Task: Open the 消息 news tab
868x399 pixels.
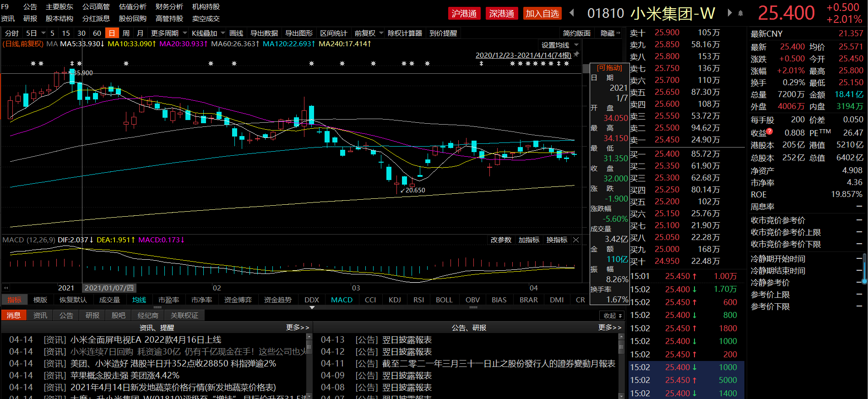Action: (x=13, y=315)
